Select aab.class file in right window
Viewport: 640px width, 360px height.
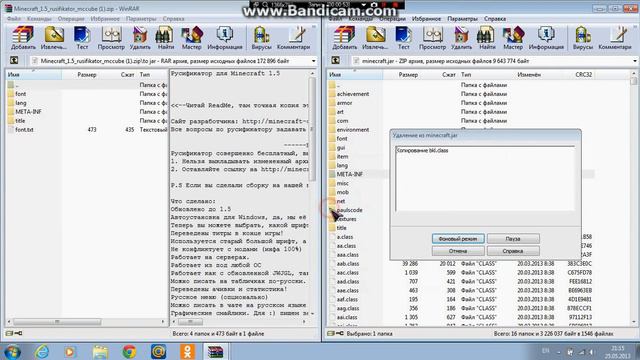pyautogui.click(x=348, y=264)
